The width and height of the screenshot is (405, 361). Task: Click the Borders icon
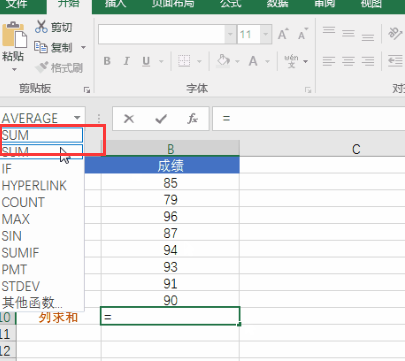[x=184, y=61]
